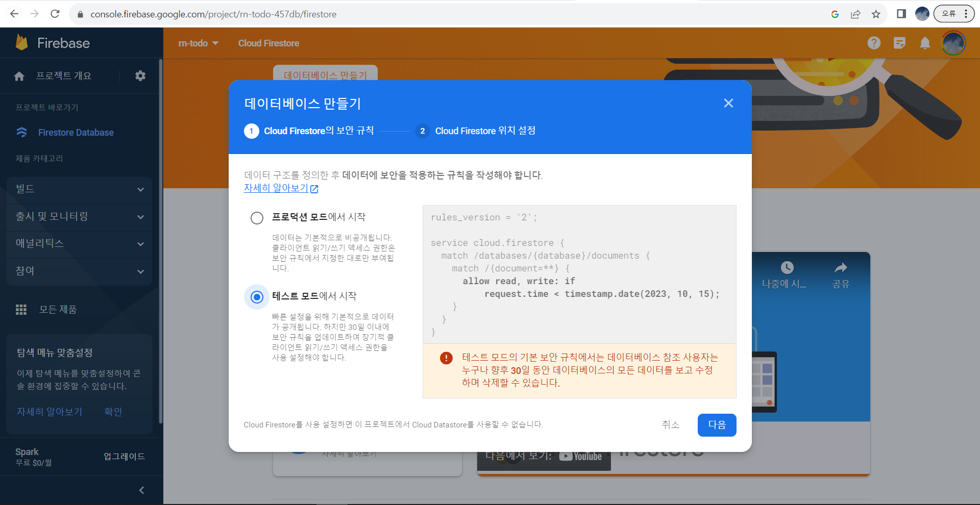Click the Google icon in address bar
980x505 pixels.
pos(835,14)
